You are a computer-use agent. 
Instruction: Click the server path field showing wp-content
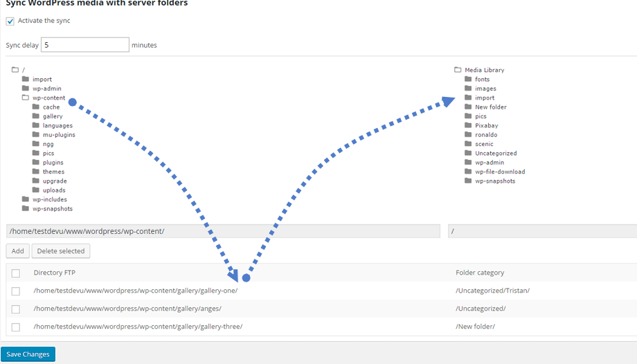[x=223, y=231]
